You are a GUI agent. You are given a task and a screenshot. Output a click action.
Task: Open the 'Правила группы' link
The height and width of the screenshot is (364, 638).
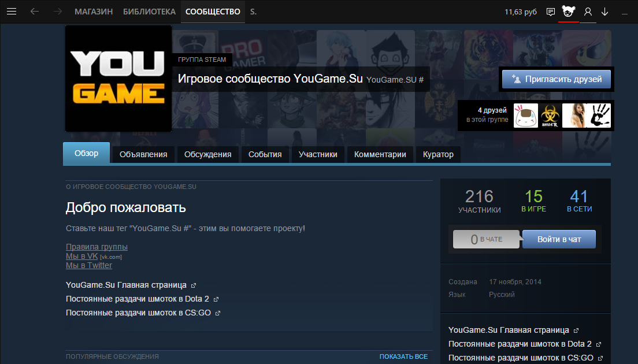click(x=97, y=247)
